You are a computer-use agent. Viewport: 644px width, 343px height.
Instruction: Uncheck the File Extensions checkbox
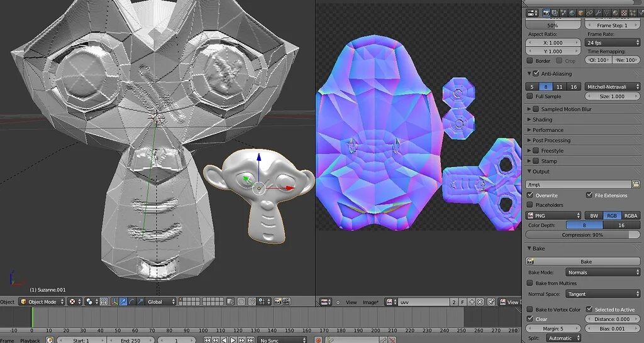click(x=589, y=195)
